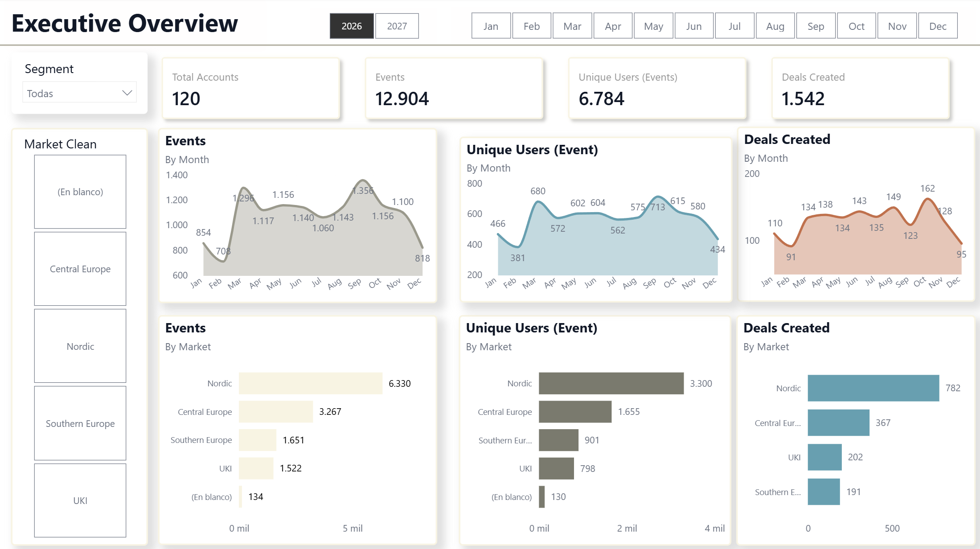The image size is (980, 549).
Task: Click the 381 label in Unique Users chart
Action: click(x=517, y=258)
